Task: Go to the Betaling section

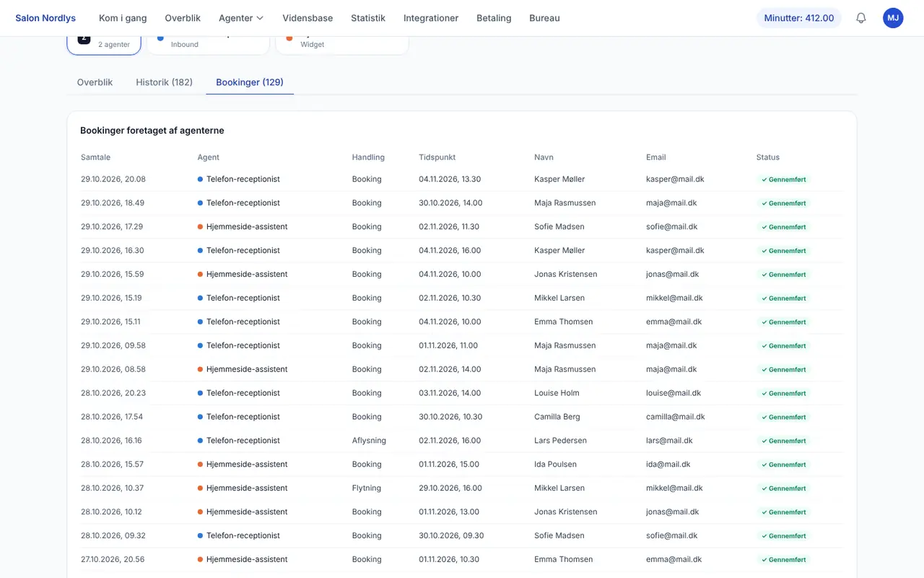Action: pyautogui.click(x=494, y=18)
